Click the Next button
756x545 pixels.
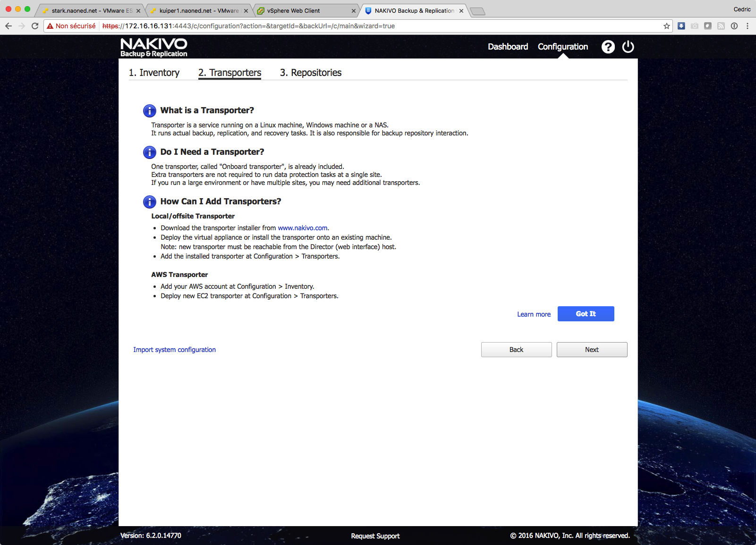coord(592,350)
